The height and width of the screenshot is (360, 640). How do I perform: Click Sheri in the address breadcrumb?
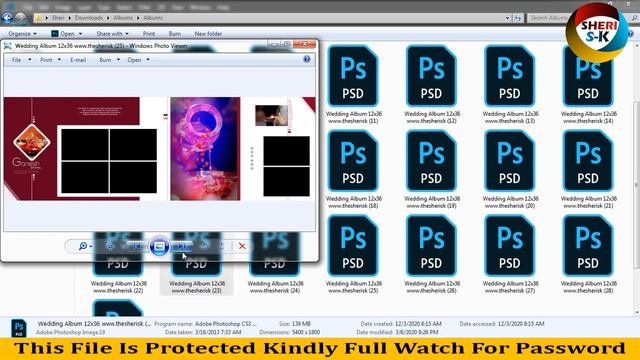(x=58, y=18)
